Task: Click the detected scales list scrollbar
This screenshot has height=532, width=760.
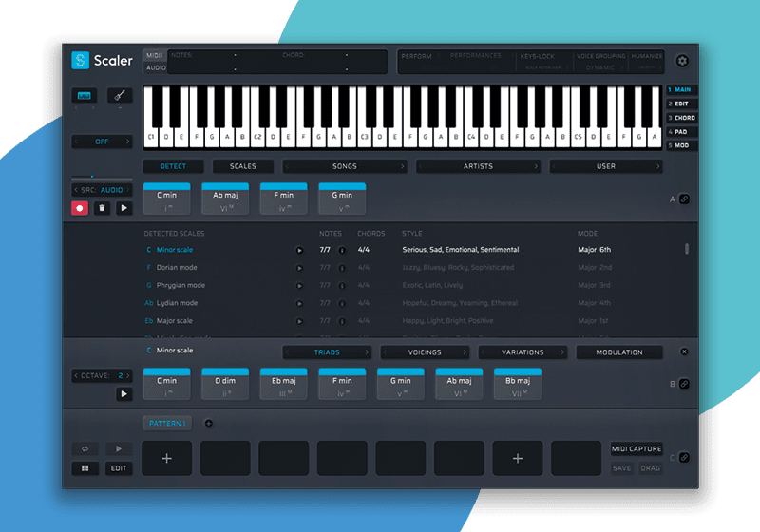Action: [x=686, y=249]
